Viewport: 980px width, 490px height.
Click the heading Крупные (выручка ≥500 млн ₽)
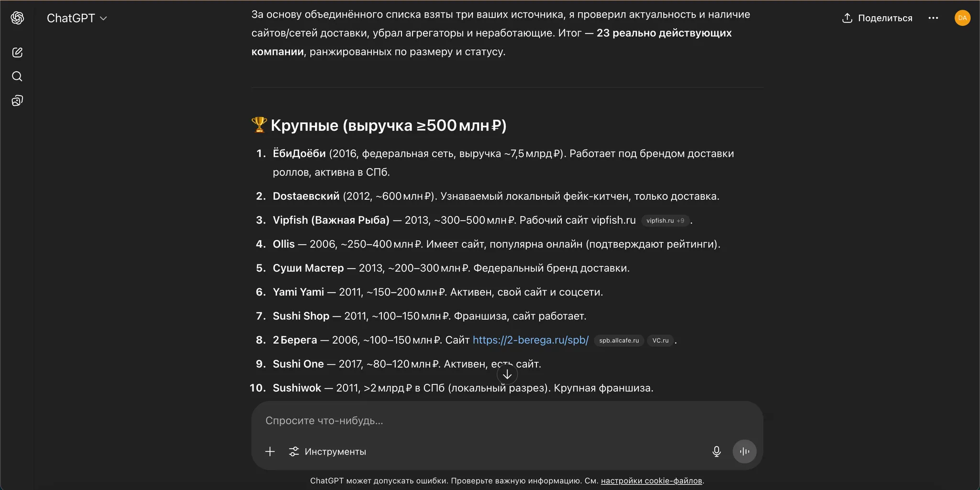389,125
